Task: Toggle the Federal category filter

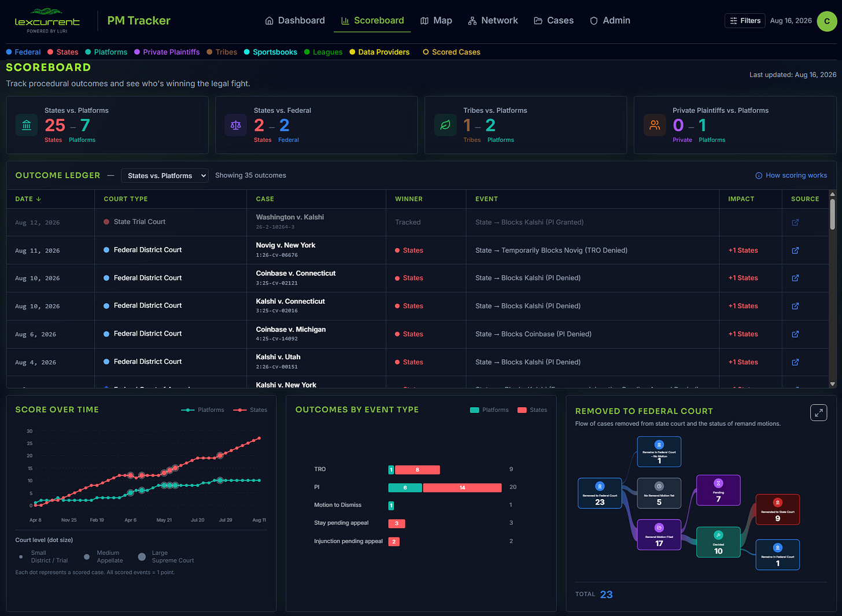Action: [x=23, y=52]
